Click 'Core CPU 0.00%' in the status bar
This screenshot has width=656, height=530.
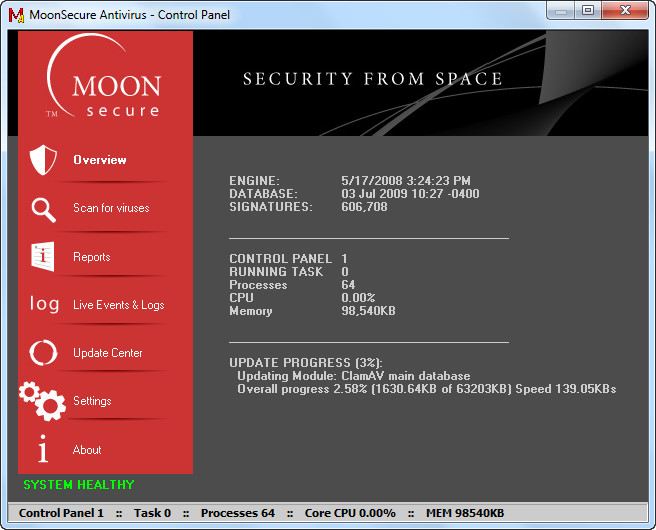click(350, 513)
